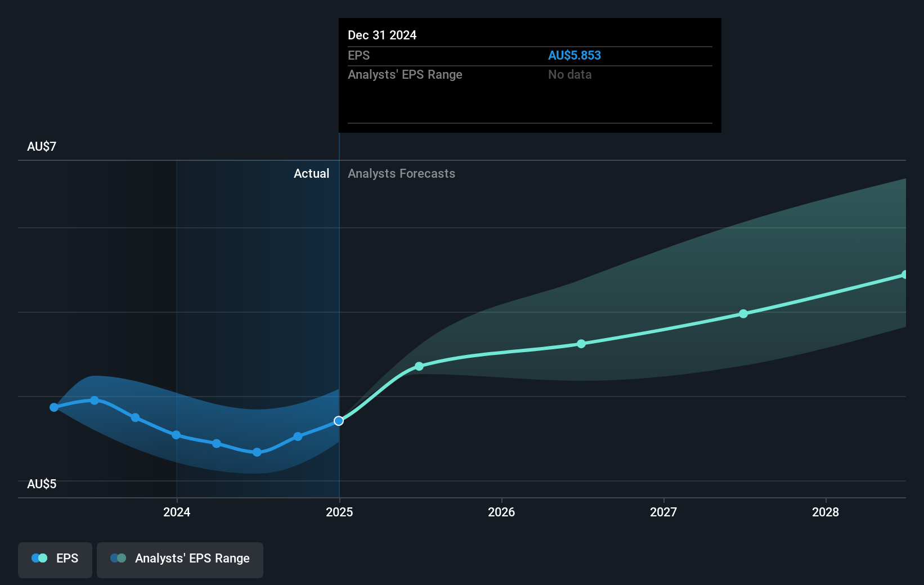This screenshot has width=924, height=585.
Task: Click the second EPS data point peak in 2023
Action: [95, 400]
